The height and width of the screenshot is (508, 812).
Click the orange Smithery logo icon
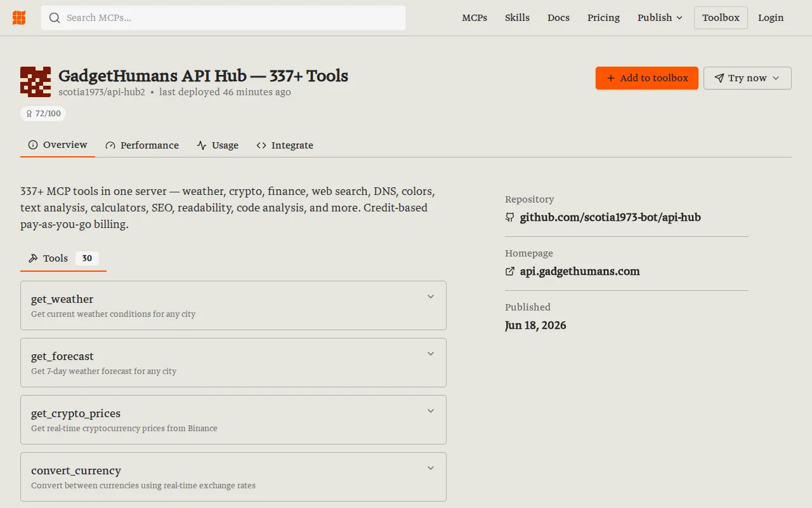[x=19, y=18]
